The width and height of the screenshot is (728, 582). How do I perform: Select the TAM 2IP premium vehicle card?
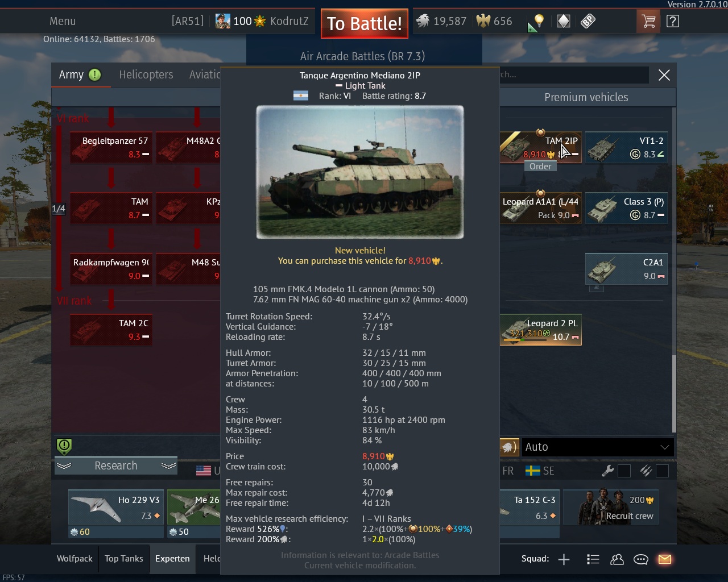(540, 147)
